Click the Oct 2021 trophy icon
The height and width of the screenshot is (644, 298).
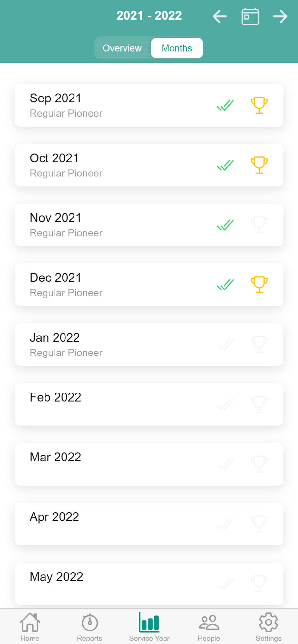pos(259,165)
